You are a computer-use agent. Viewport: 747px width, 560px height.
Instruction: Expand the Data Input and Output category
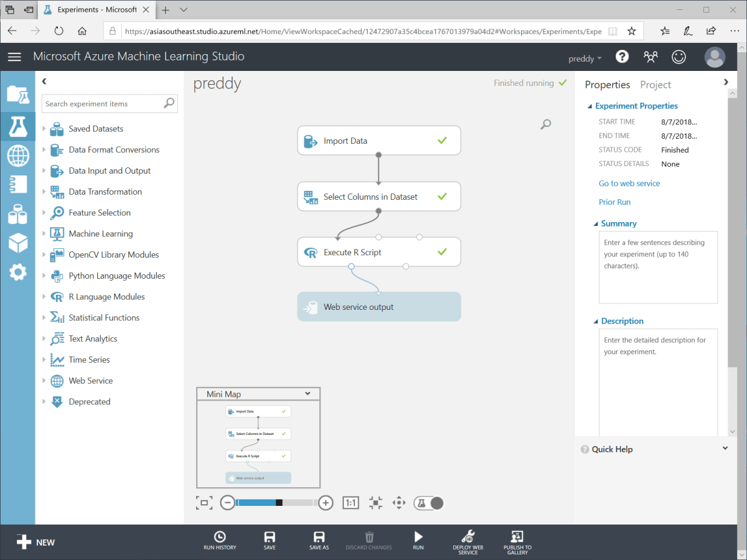point(44,170)
